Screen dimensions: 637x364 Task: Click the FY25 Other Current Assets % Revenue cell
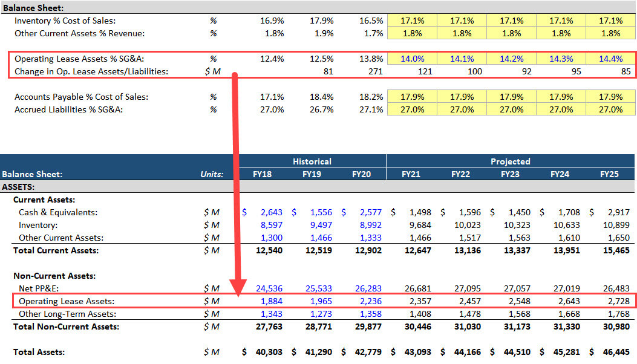click(610, 33)
